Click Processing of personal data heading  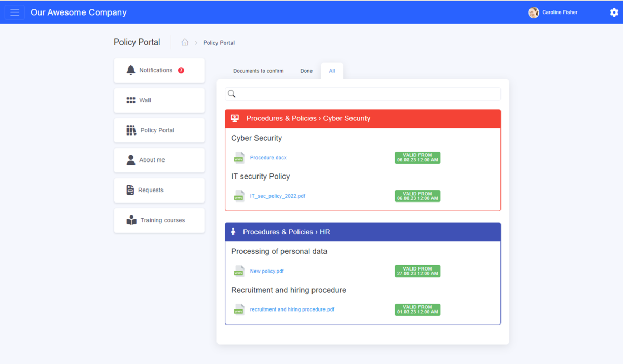279,251
